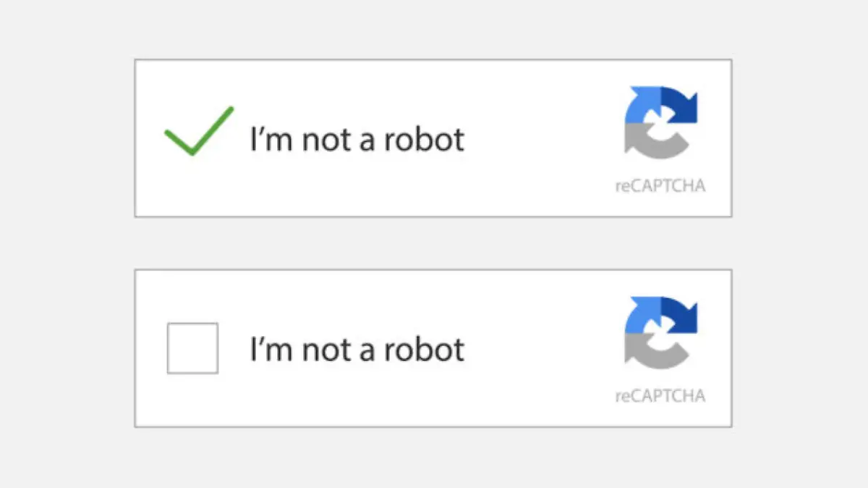The image size is (868, 488).
Task: Click the word "I'm" next to the green checkmark
Action: coord(272,138)
